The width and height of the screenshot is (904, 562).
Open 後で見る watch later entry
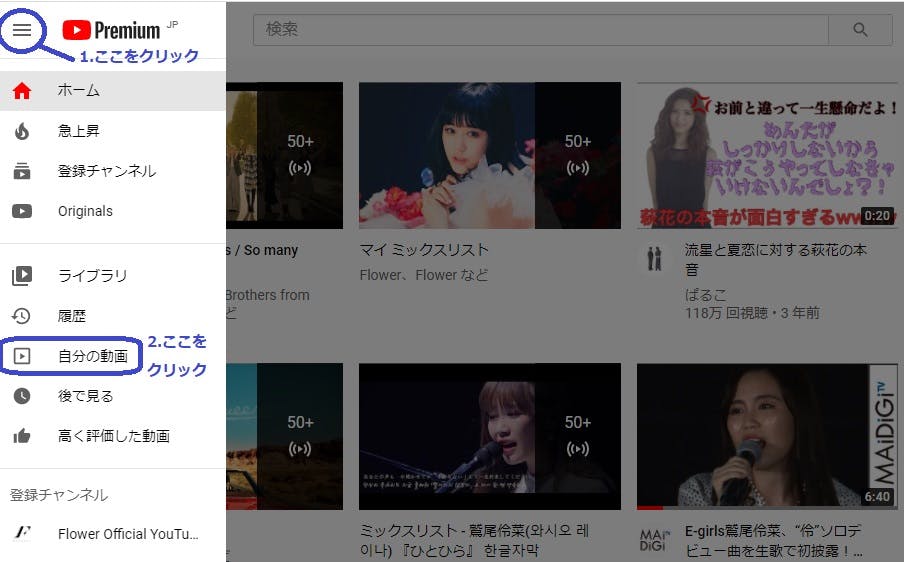85,396
